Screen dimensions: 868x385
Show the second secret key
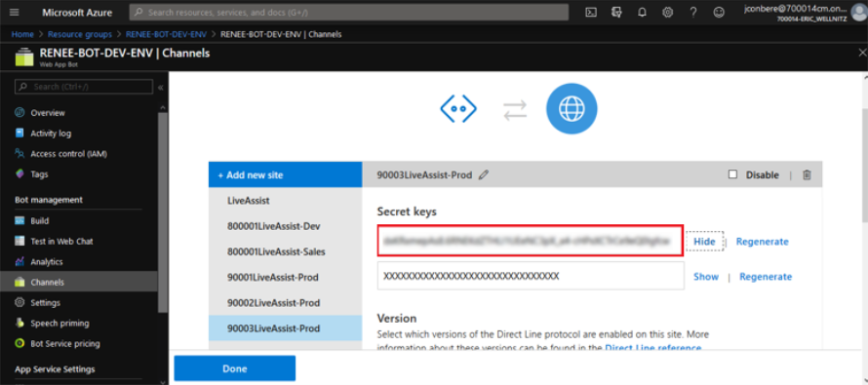706,277
